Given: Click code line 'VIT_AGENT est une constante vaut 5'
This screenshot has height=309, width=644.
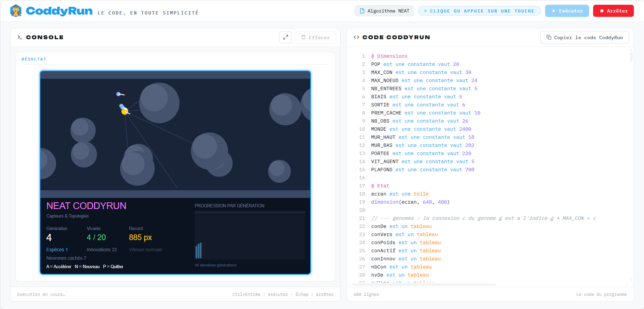Looking at the screenshot, I should pos(423,161).
